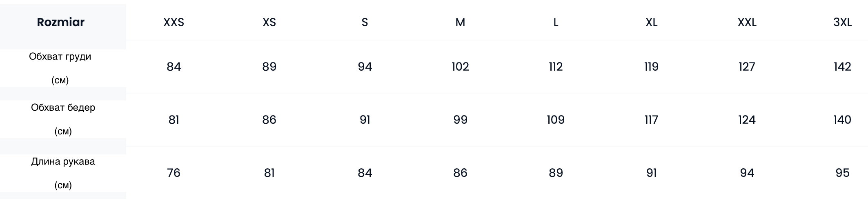Click hip value 124 for XXL
Image resolution: width=868 pixels, height=212 pixels.
click(747, 120)
